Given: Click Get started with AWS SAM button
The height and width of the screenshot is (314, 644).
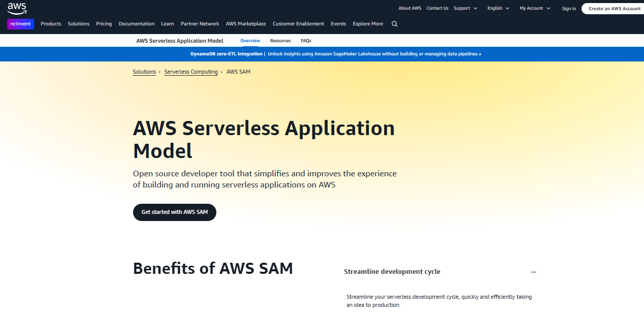Looking at the screenshot, I should pyautogui.click(x=175, y=212).
